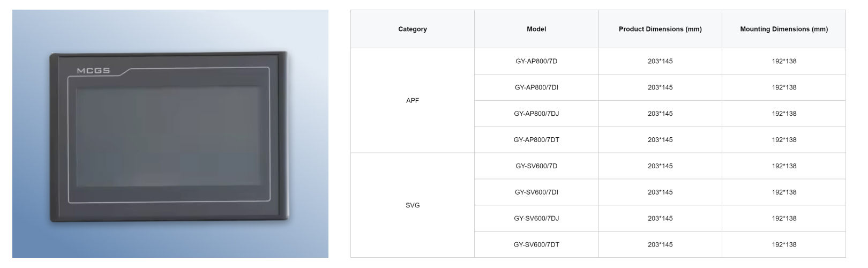
Task: Click the Category column header
Action: tap(413, 29)
